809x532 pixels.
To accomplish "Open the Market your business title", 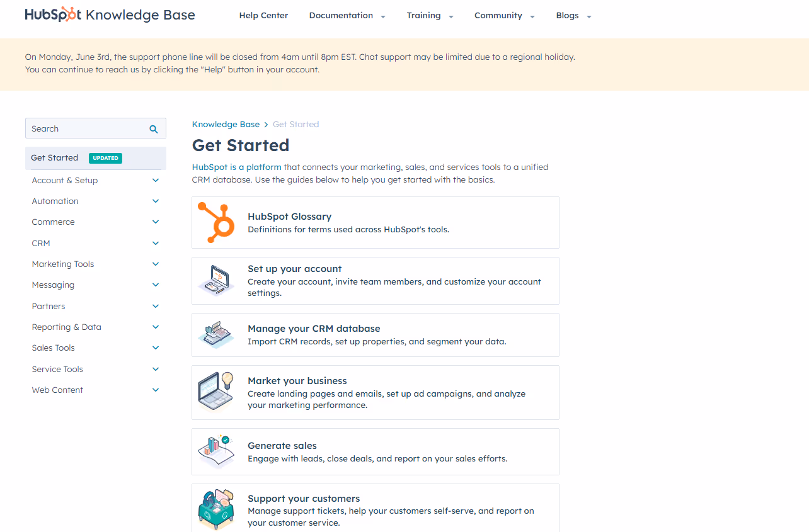I will [x=297, y=380].
